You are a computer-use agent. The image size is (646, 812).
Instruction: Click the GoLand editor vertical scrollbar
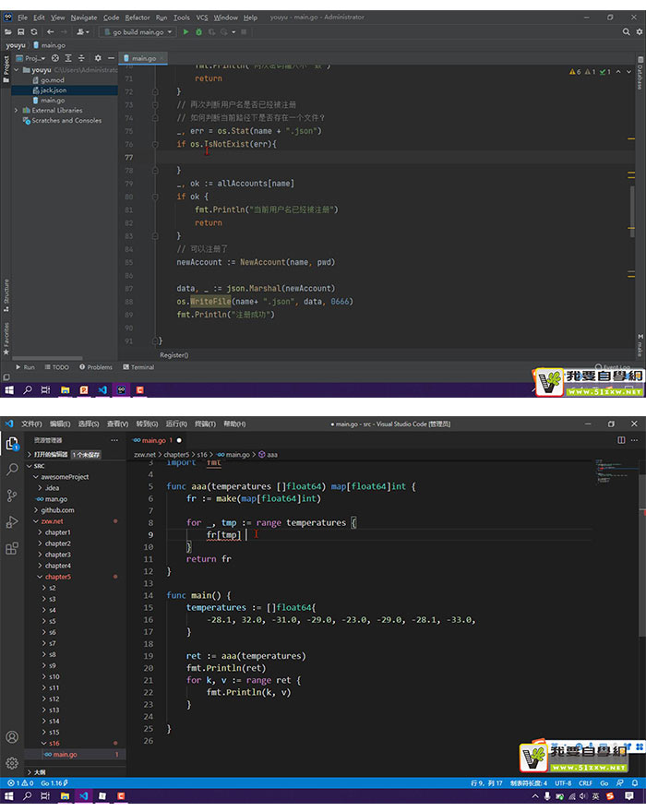pyautogui.click(x=632, y=211)
